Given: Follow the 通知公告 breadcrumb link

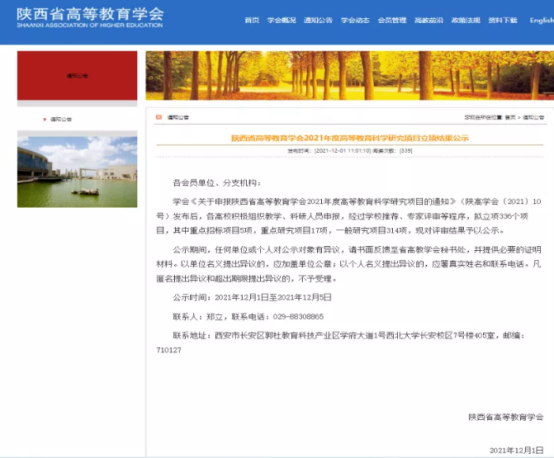Looking at the screenshot, I should point(534,117).
